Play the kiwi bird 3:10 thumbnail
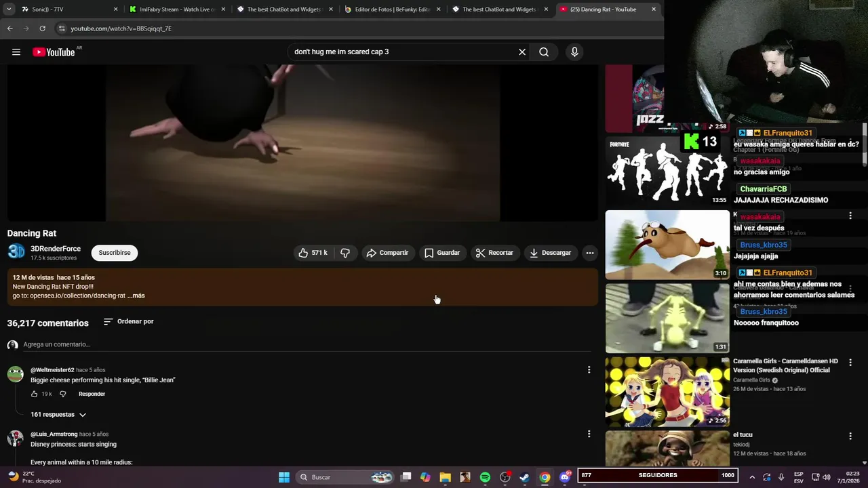 pyautogui.click(x=667, y=245)
